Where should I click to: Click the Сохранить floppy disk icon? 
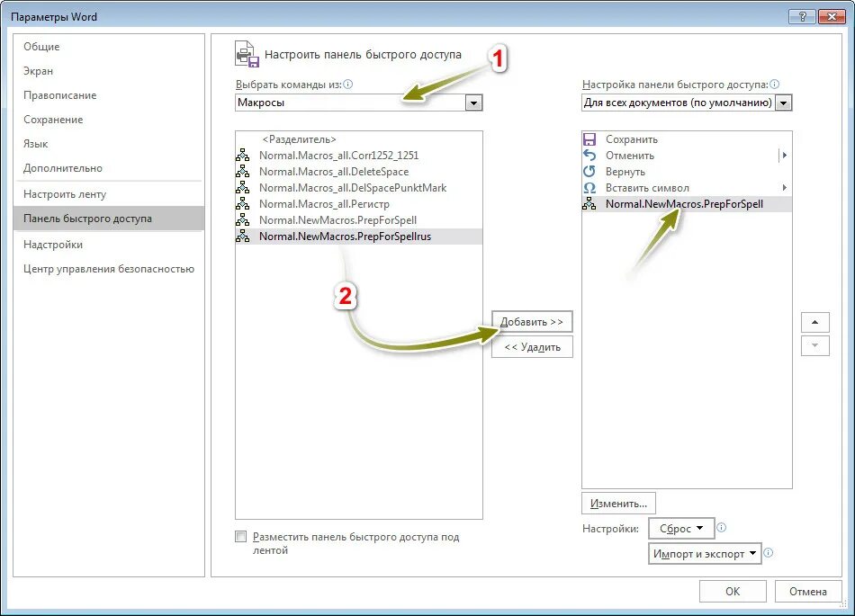(x=589, y=139)
